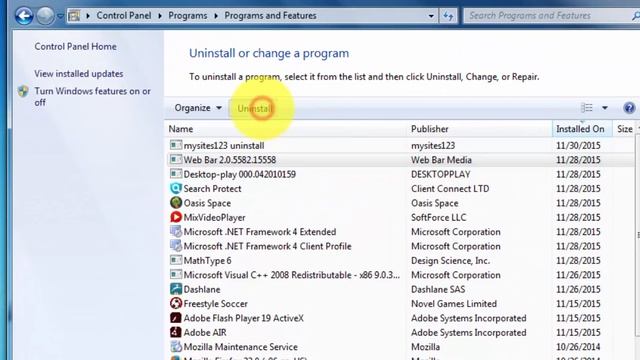
Task: Select the Adobe AIR program name
Action: click(205, 333)
